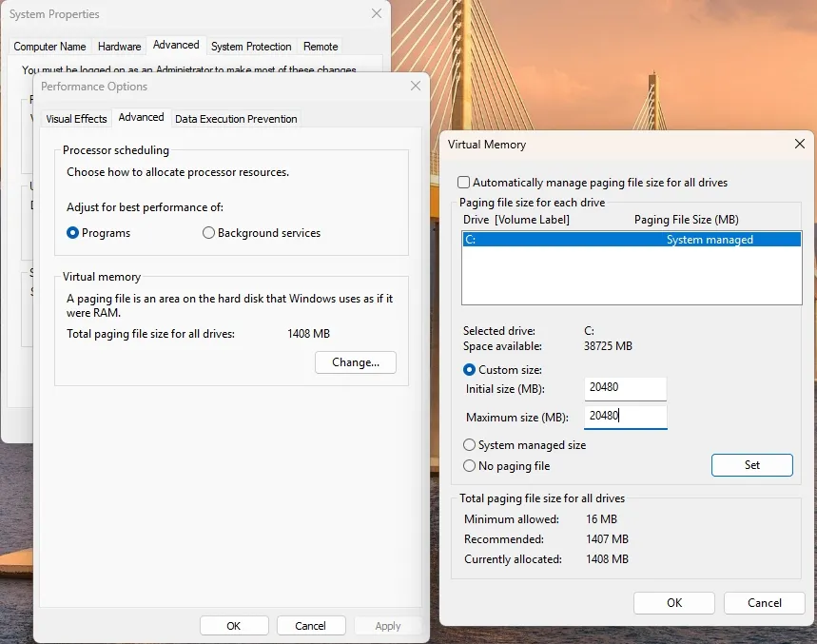Image resolution: width=817 pixels, height=644 pixels.
Task: Open Hardware tab in System Properties
Action: [119, 47]
